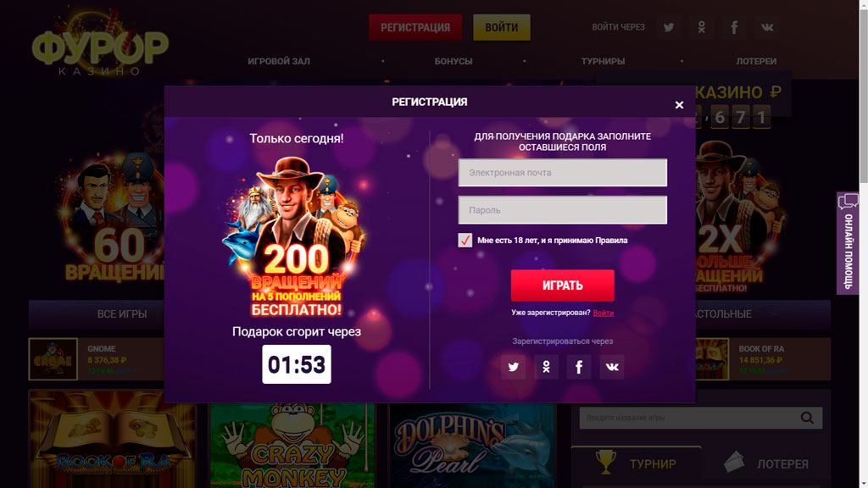Click the Twitter icon in the header
This screenshot has height=488, width=868.
[669, 27]
